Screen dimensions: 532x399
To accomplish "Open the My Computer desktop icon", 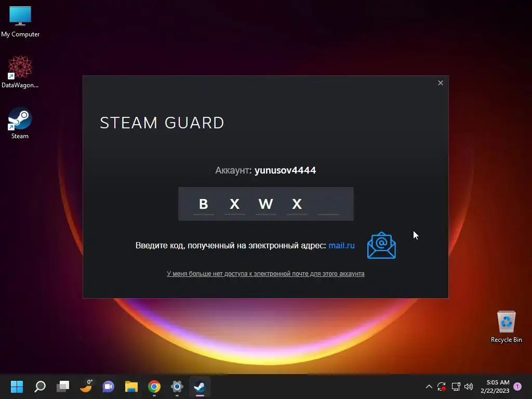I will 20,22.
